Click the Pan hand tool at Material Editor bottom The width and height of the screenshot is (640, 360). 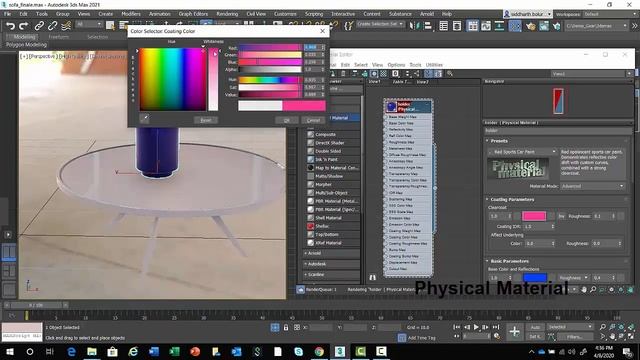584,289
